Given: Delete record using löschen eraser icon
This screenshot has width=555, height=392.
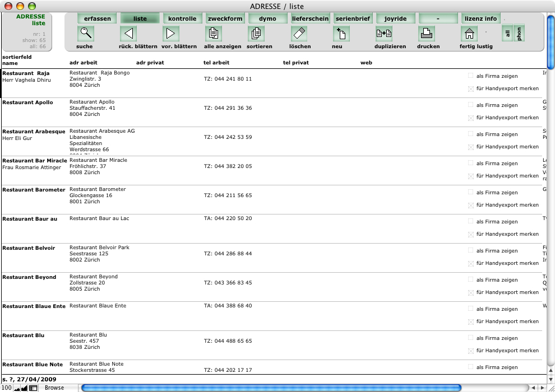Looking at the screenshot, I should (299, 34).
